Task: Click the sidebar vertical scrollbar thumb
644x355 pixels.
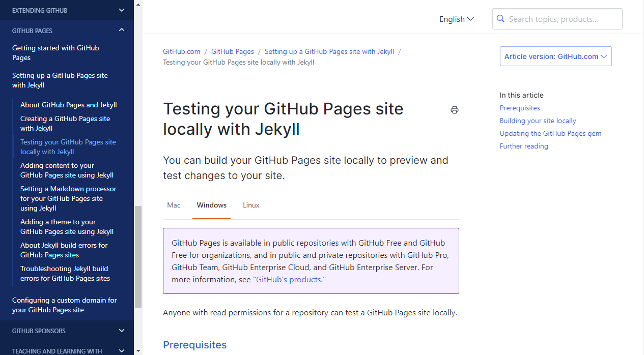Action: [x=138, y=257]
